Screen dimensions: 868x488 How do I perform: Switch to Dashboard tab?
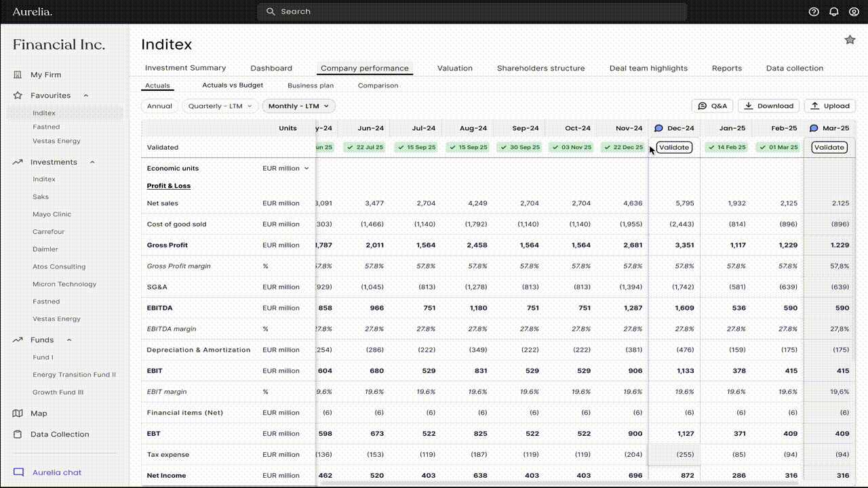click(271, 68)
